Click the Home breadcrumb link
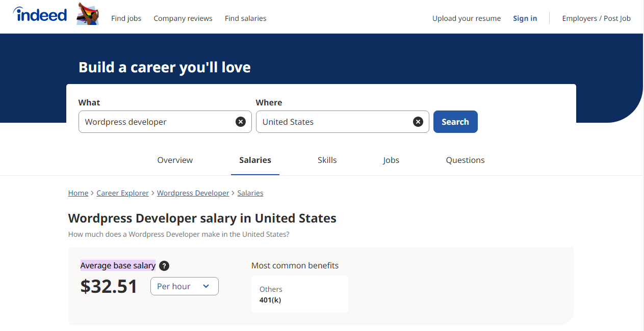The image size is (644, 331). [x=79, y=193]
